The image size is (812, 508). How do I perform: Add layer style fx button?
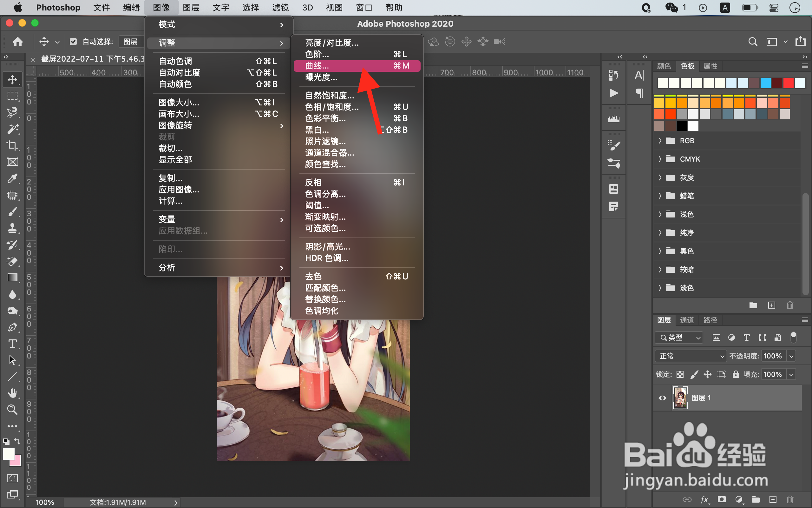tap(704, 500)
